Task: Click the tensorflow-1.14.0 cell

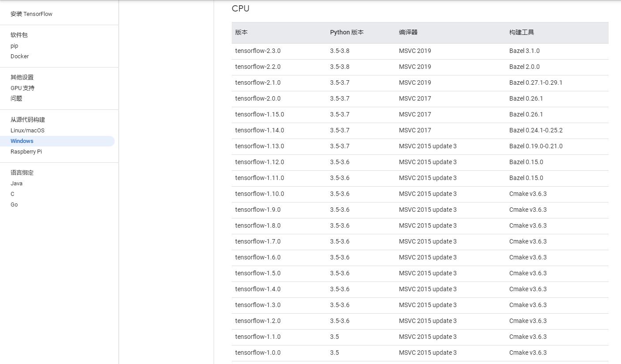Action: (260, 130)
